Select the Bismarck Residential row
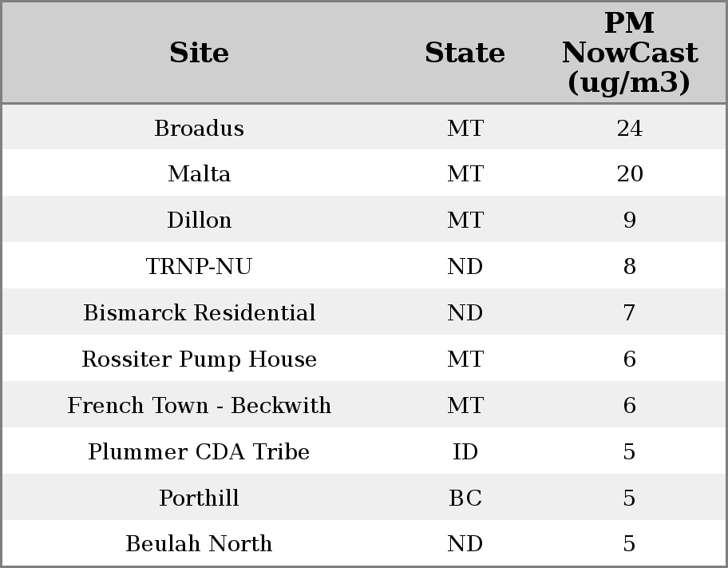 click(199, 313)
